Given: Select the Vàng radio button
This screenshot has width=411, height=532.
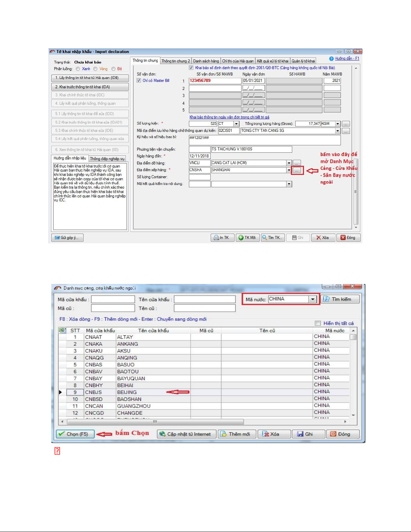Looking at the screenshot, I should [x=95, y=69].
